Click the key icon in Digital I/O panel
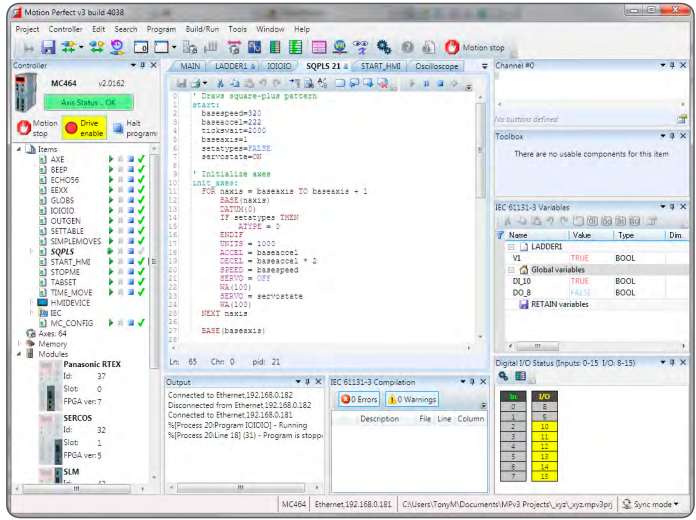The width and height of the screenshot is (696, 520). [503, 376]
